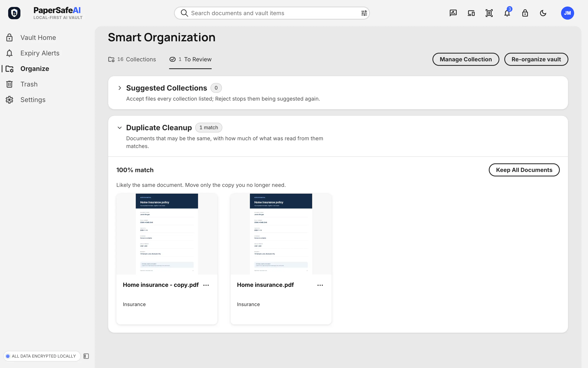Click Manage Collection button
This screenshot has width=588, height=368.
(465, 59)
